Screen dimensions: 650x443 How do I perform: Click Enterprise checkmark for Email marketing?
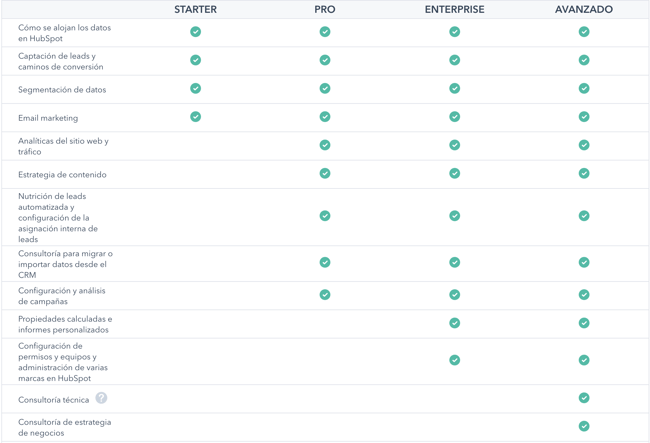pos(455,117)
